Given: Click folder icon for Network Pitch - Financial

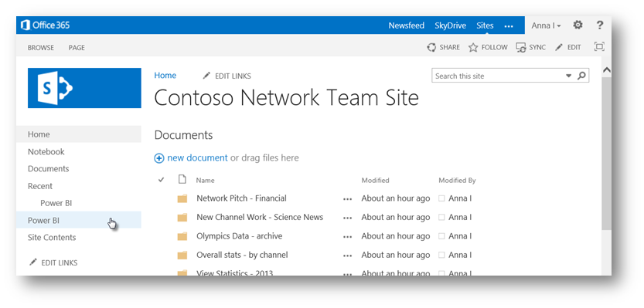Looking at the screenshot, I should tap(182, 198).
